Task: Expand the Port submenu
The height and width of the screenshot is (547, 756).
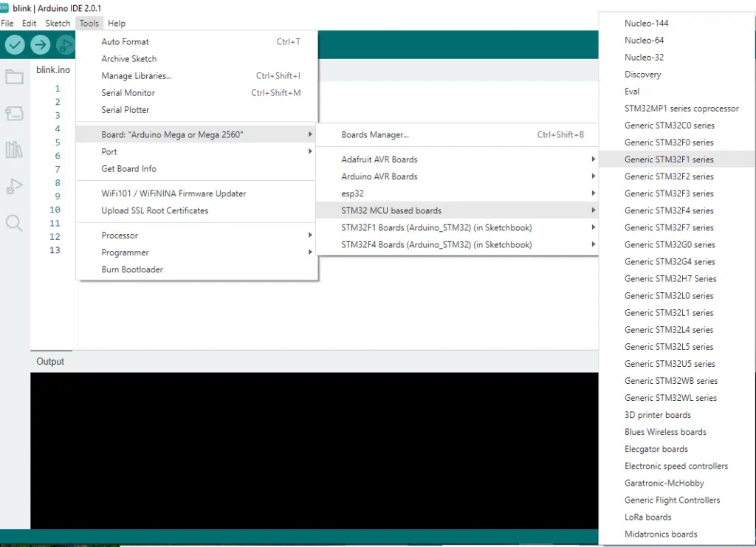Action: pos(196,152)
